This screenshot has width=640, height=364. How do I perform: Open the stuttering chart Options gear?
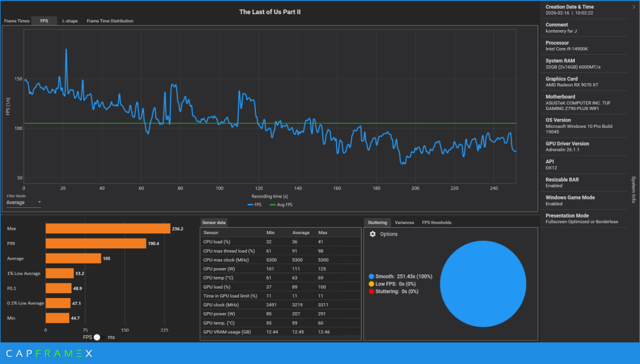[x=373, y=234]
